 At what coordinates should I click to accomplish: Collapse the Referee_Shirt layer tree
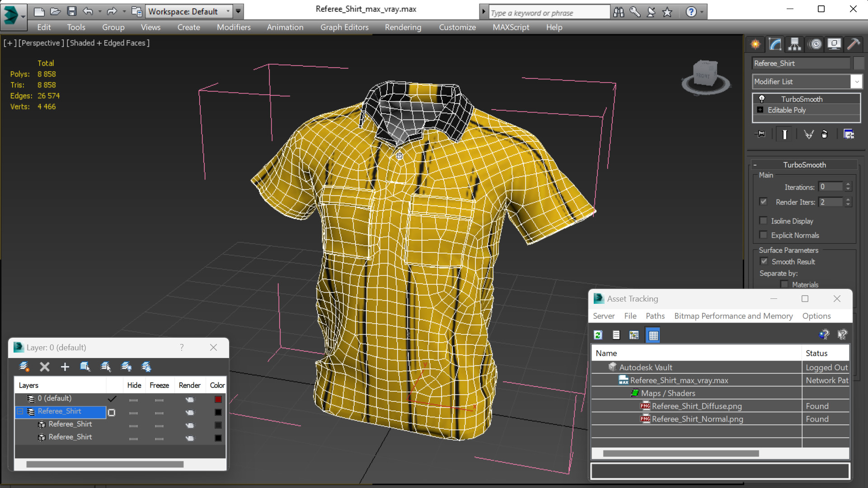click(x=20, y=411)
